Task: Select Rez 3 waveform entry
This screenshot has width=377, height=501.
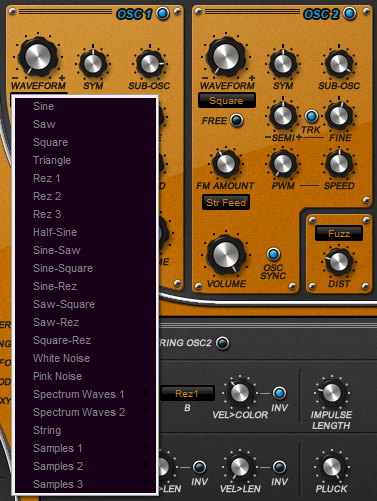Action: click(86, 214)
